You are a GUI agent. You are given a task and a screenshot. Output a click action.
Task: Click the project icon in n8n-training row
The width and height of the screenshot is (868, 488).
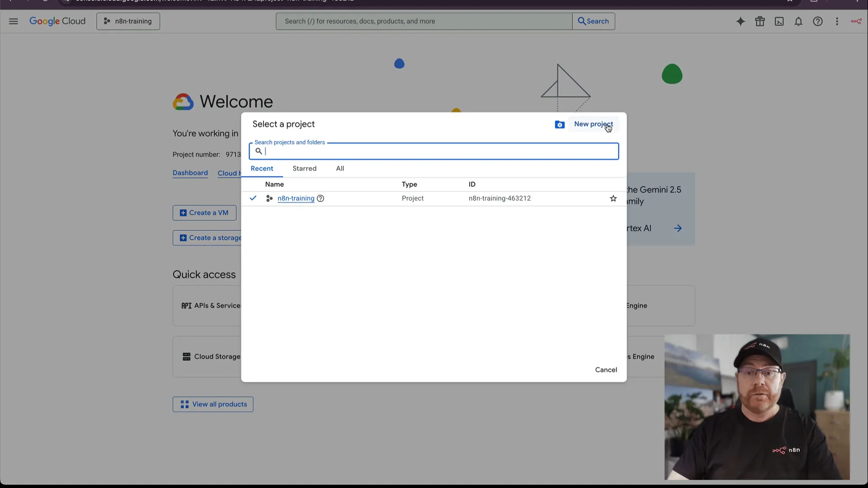click(269, 198)
